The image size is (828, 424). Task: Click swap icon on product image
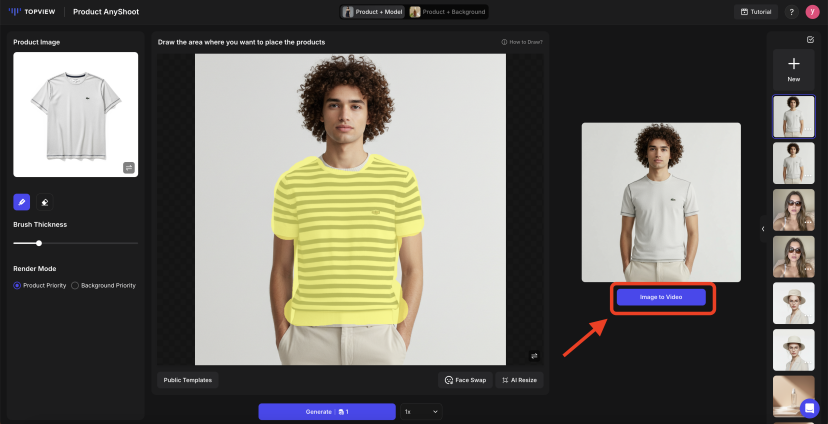pyautogui.click(x=129, y=168)
